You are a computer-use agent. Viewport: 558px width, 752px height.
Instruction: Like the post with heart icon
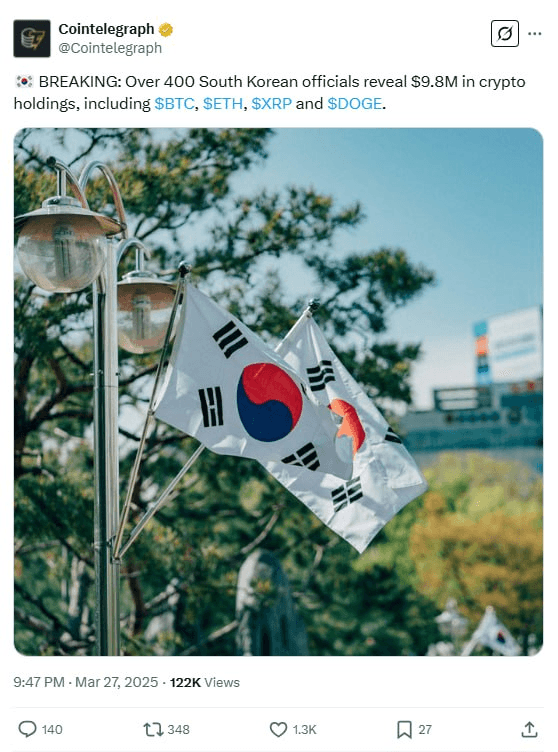click(x=278, y=729)
